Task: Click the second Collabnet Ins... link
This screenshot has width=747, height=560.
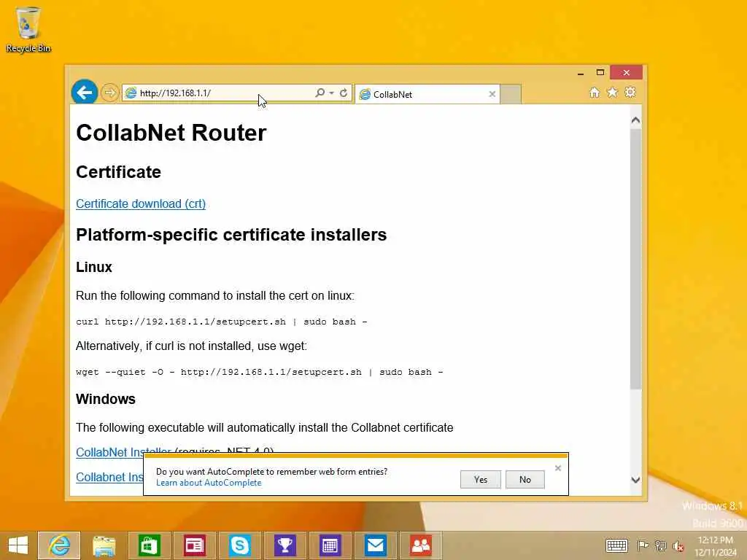Action: pyautogui.click(x=109, y=477)
